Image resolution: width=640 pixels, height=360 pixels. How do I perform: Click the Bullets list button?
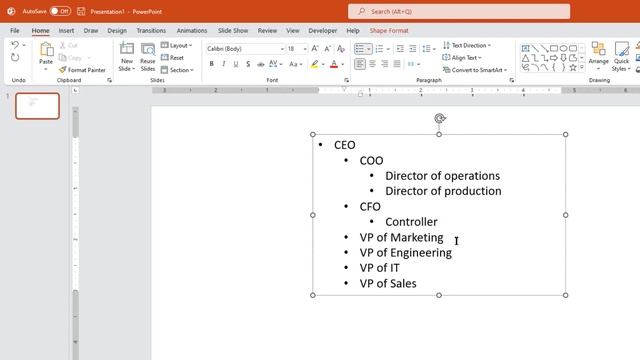[360, 49]
